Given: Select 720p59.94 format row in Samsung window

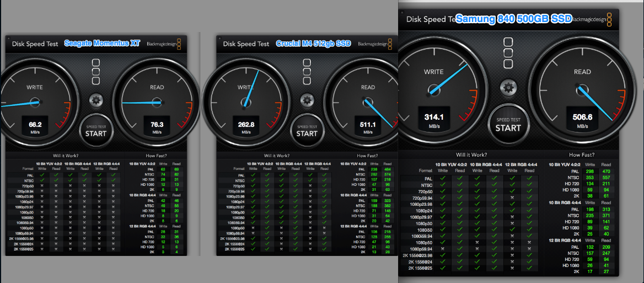Looking at the screenshot, I should (x=468, y=197).
